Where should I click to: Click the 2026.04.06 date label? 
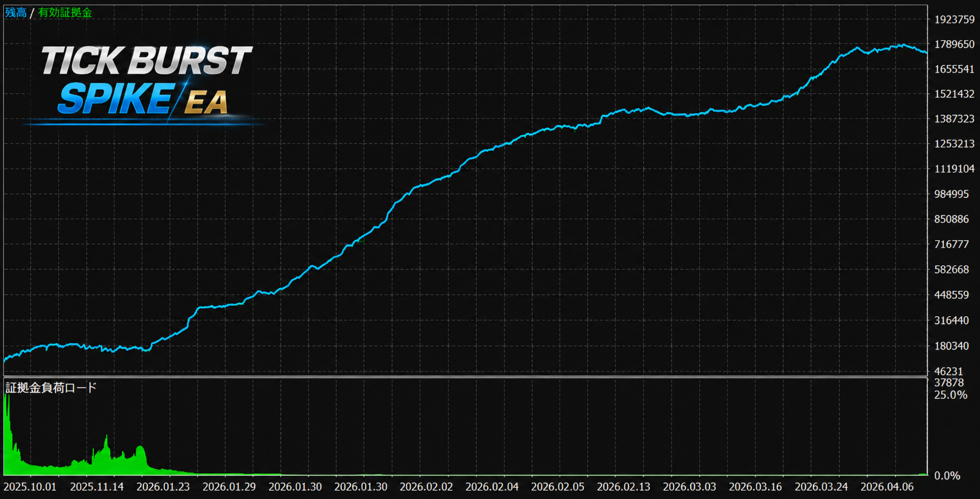pos(887,487)
